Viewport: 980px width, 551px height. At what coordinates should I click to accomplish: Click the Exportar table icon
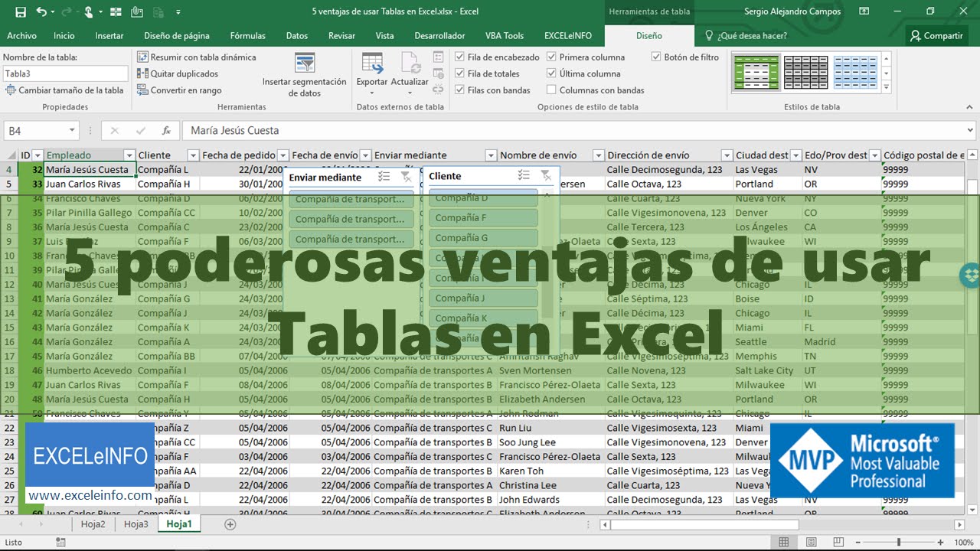372,64
